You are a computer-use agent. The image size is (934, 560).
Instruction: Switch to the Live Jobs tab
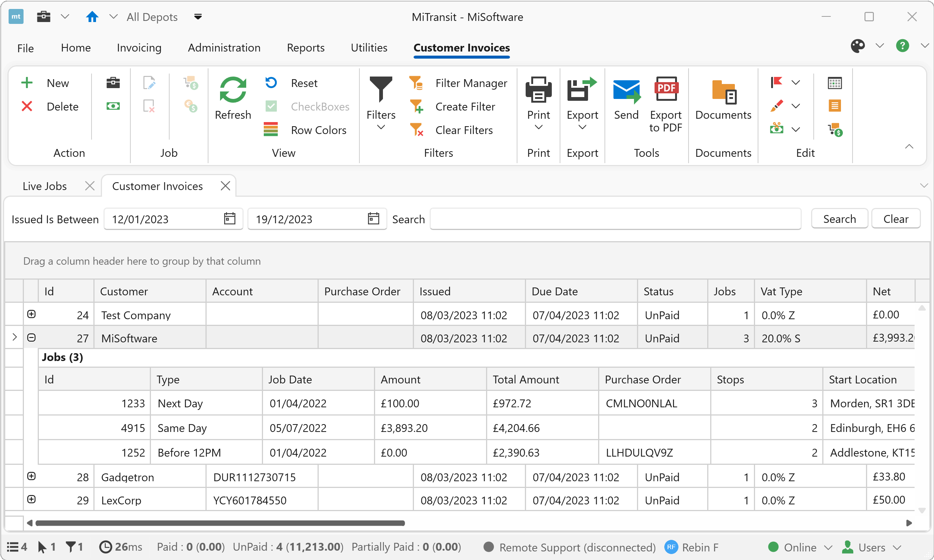coord(44,186)
